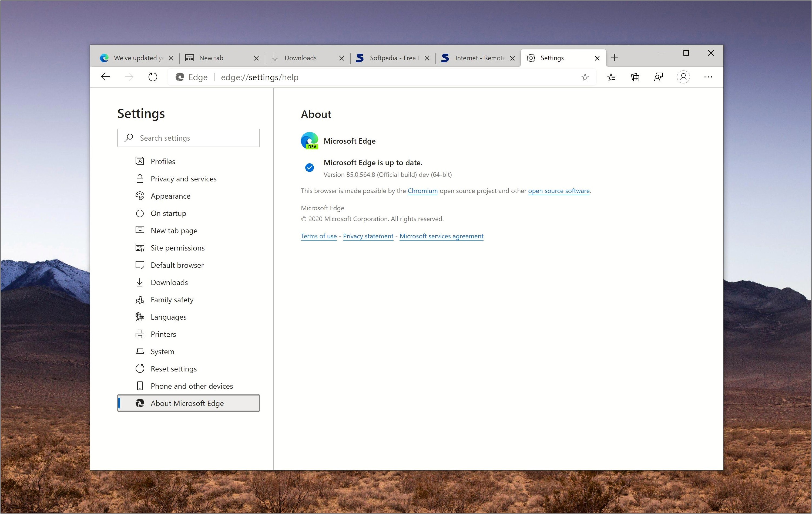
Task: Open the open source software link
Action: click(x=559, y=191)
